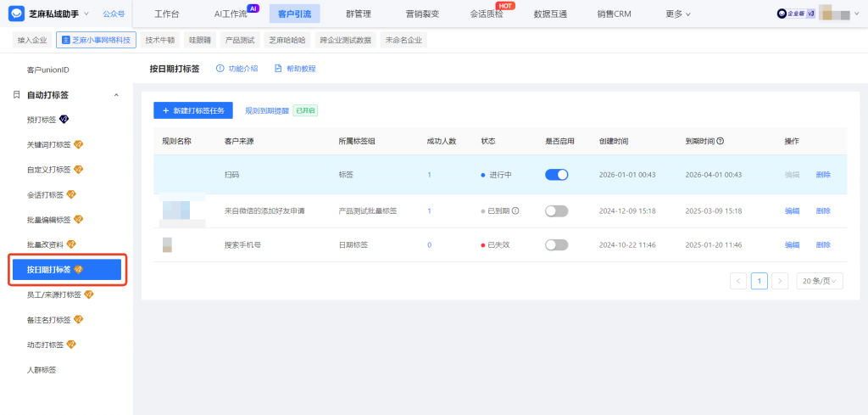The height and width of the screenshot is (415, 868).
Task: Click the diamond badge next to 动态打标签
Action: (x=71, y=345)
